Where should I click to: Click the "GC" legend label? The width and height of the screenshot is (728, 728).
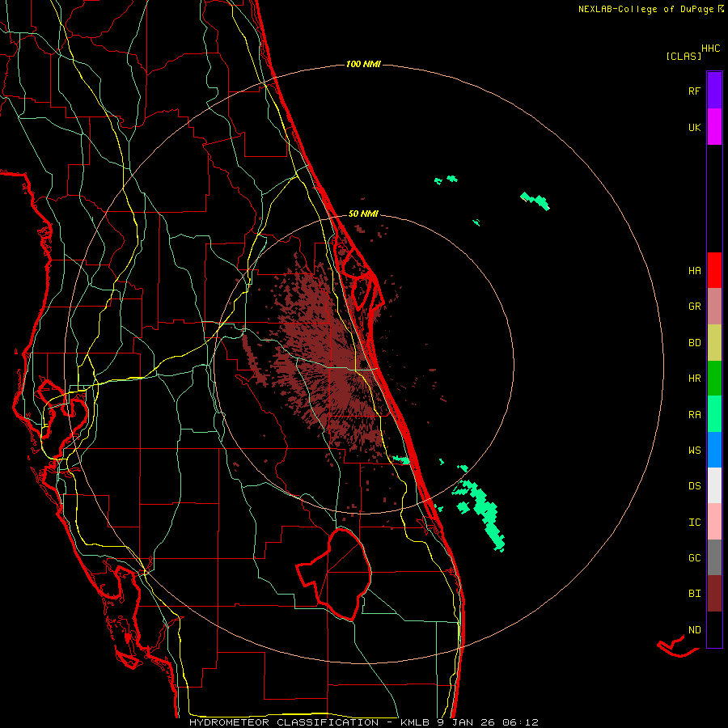(694, 558)
